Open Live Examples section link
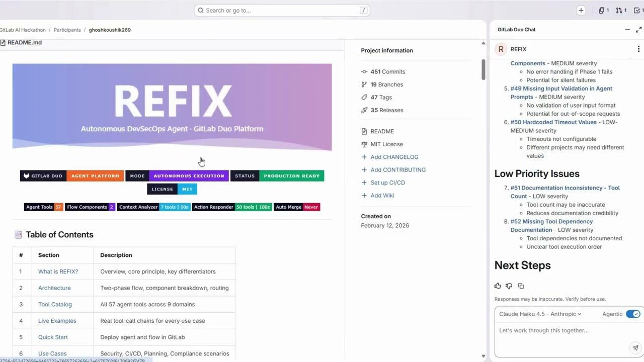This screenshot has height=362, width=644. click(57, 321)
